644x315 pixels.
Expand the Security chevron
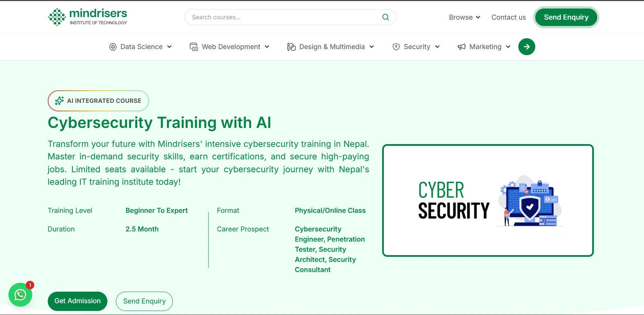(437, 47)
